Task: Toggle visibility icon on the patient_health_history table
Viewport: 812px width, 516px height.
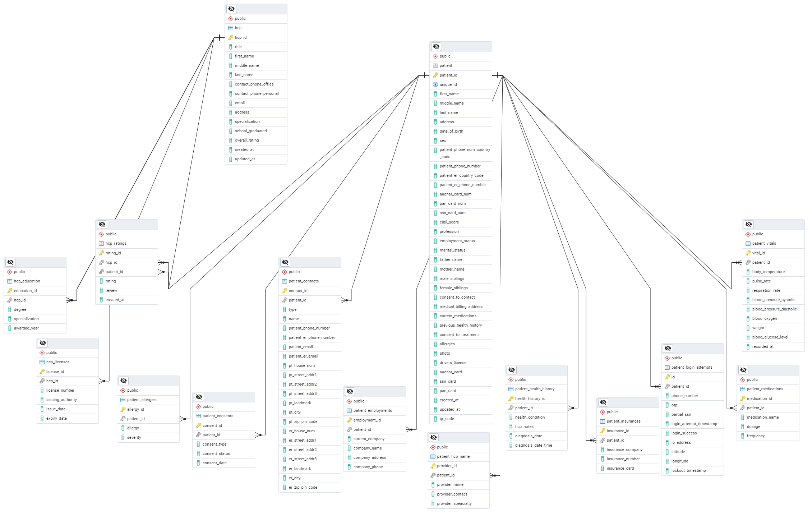Action: tap(512, 370)
